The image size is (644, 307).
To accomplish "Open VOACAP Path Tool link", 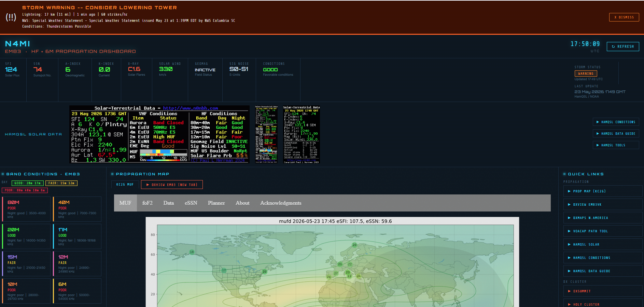I will tap(603, 231).
